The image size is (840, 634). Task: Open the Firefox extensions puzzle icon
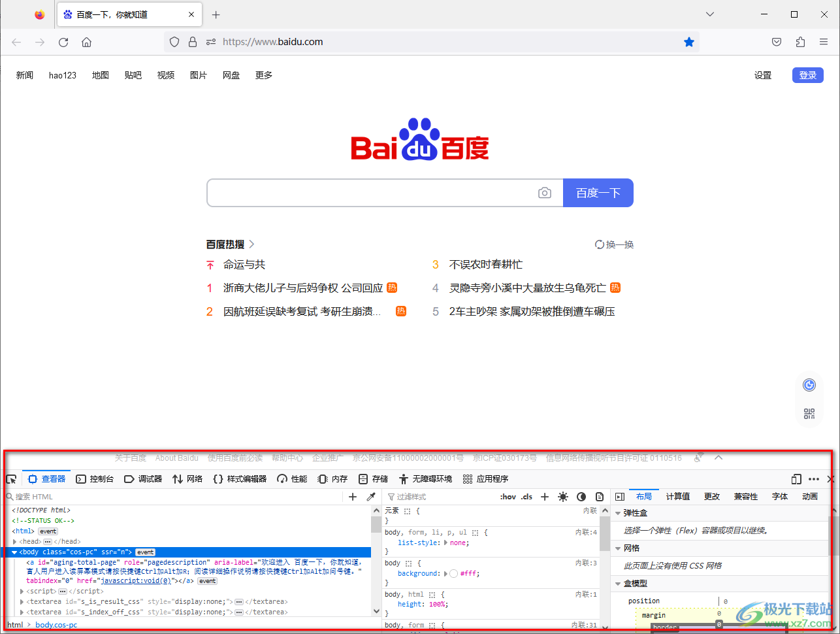point(800,42)
